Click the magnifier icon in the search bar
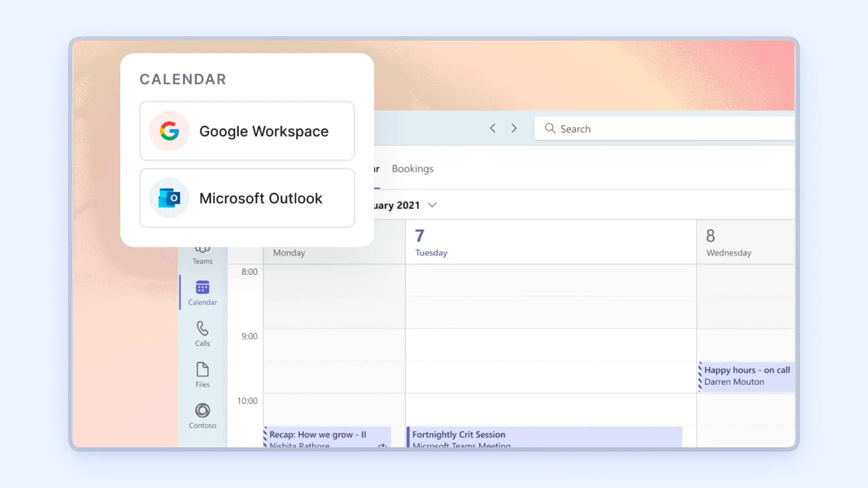The width and height of the screenshot is (868, 488). [x=550, y=128]
